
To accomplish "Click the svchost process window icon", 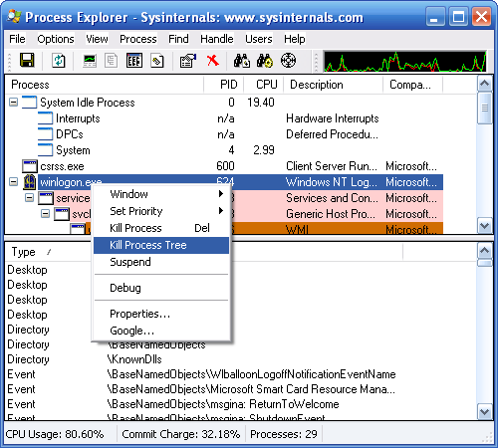I will tap(62, 214).
